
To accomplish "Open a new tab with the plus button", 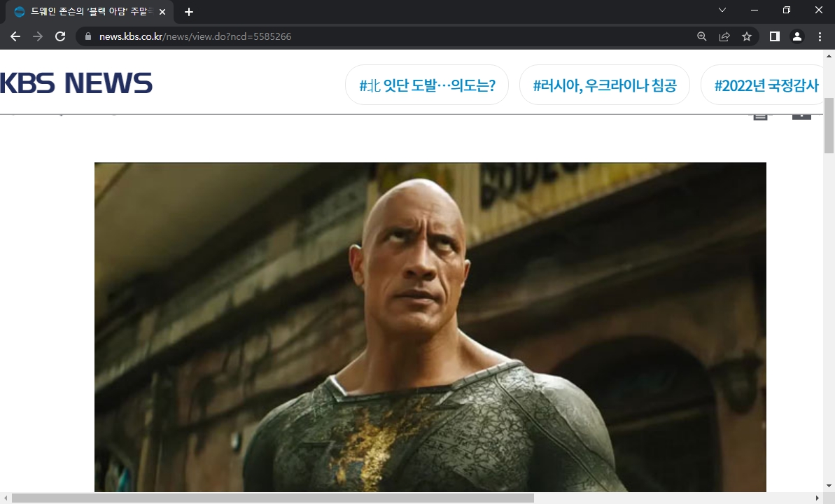I will click(188, 12).
